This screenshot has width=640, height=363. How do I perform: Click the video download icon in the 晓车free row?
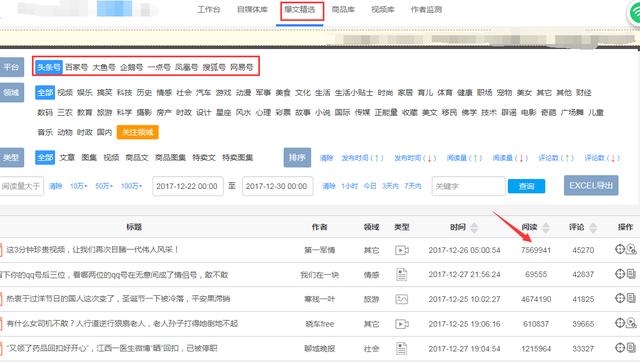pos(631,323)
